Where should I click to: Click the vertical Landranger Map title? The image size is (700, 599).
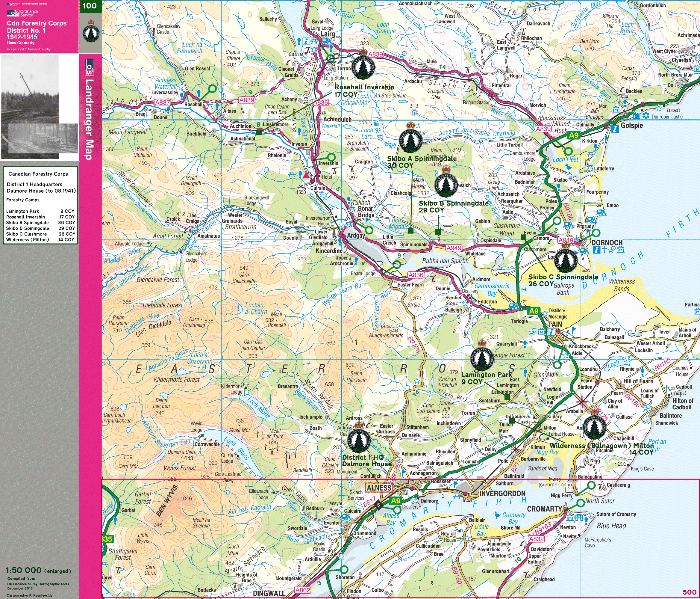click(88, 119)
